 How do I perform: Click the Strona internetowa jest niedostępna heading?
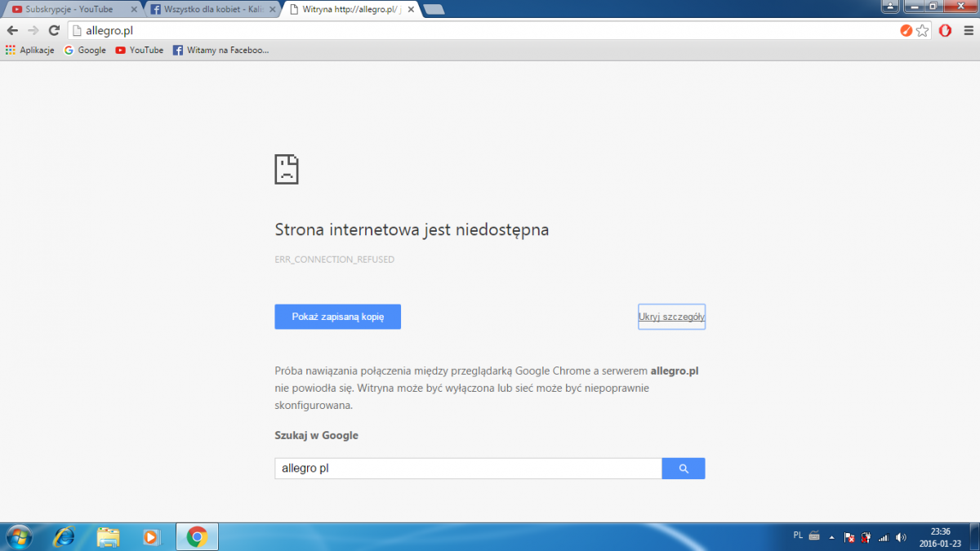coord(412,230)
